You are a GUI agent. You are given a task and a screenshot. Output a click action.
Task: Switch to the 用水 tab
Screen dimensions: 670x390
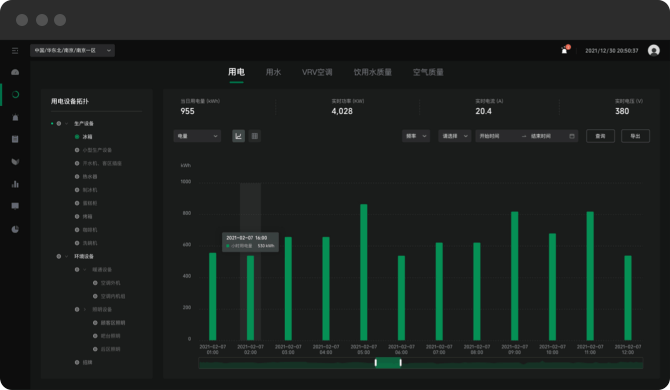[x=273, y=72]
